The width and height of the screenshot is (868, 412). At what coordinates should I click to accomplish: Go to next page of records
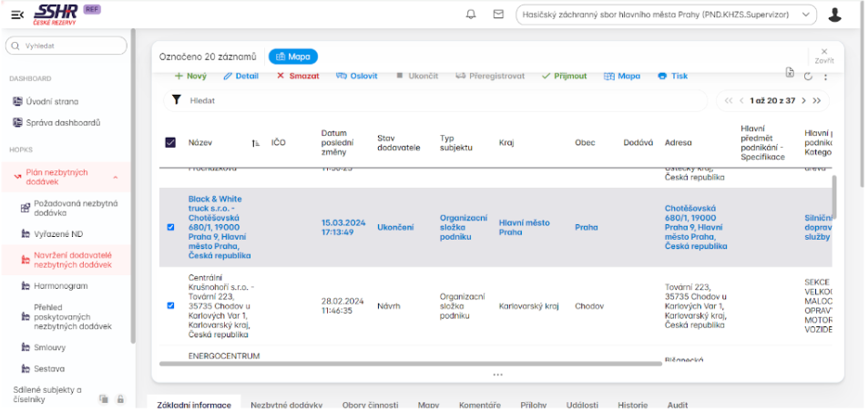pyautogui.click(x=802, y=100)
